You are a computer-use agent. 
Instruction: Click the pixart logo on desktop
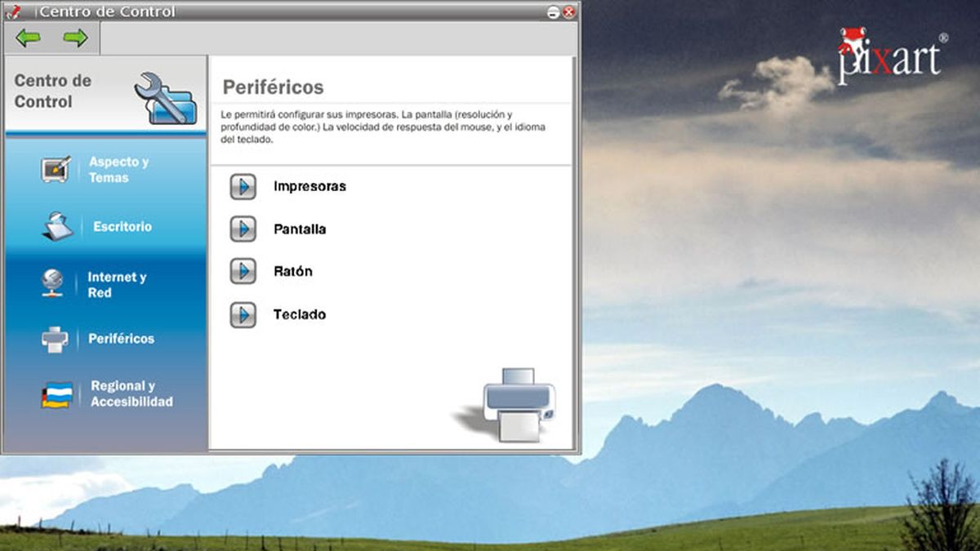point(890,57)
